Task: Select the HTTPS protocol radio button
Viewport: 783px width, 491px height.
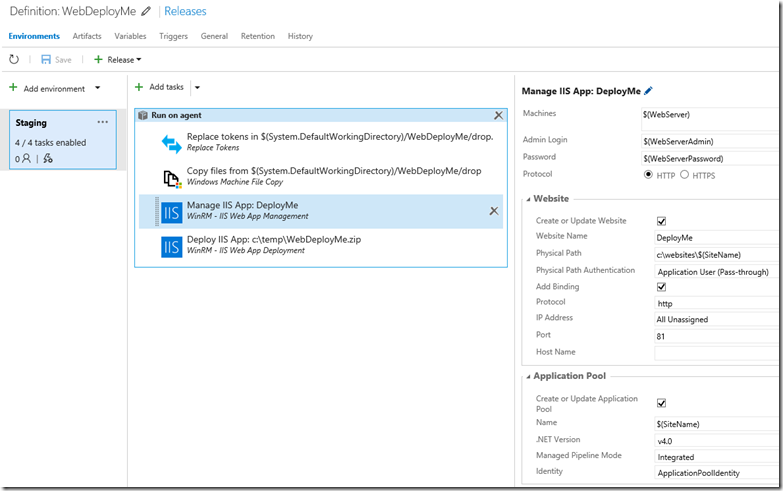Action: [685, 175]
